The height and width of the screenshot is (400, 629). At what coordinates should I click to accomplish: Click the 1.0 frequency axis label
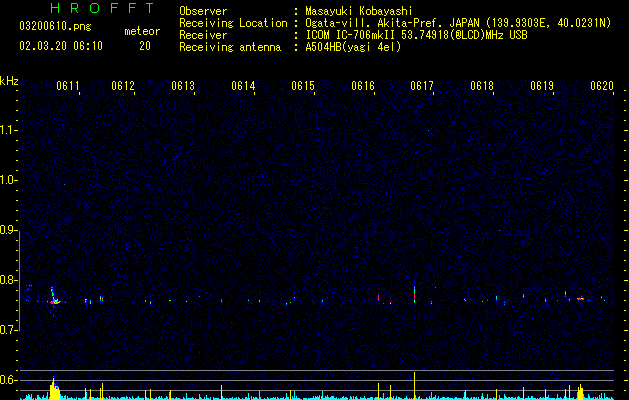9,180
